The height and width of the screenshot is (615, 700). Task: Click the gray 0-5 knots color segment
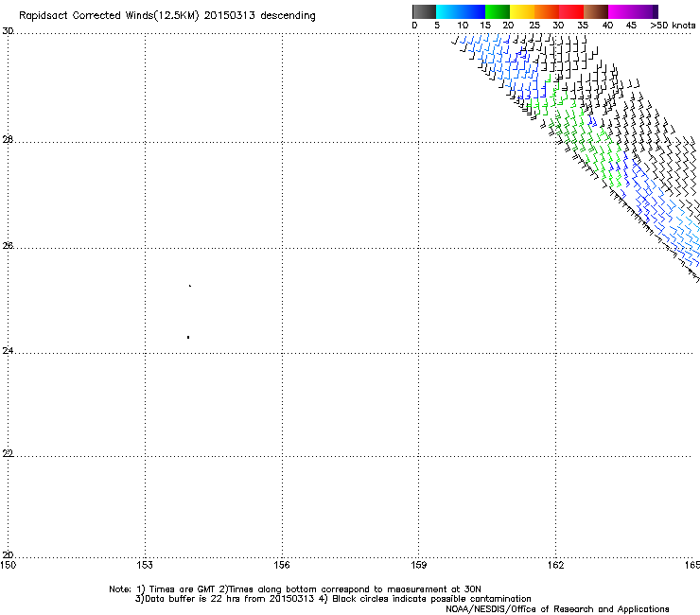[424, 11]
